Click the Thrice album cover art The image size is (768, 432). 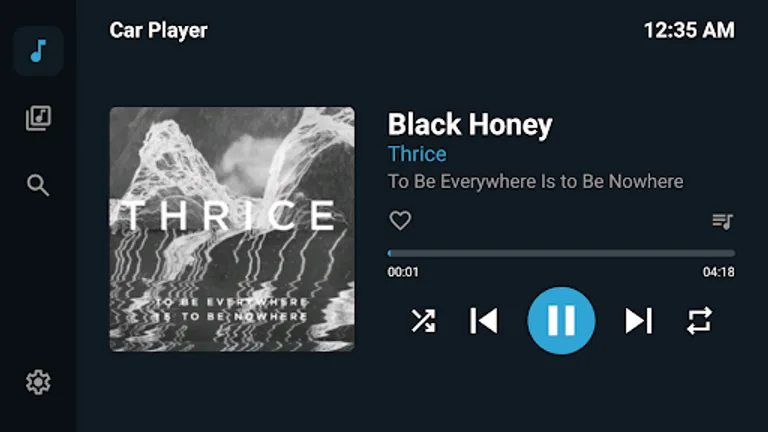click(232, 229)
